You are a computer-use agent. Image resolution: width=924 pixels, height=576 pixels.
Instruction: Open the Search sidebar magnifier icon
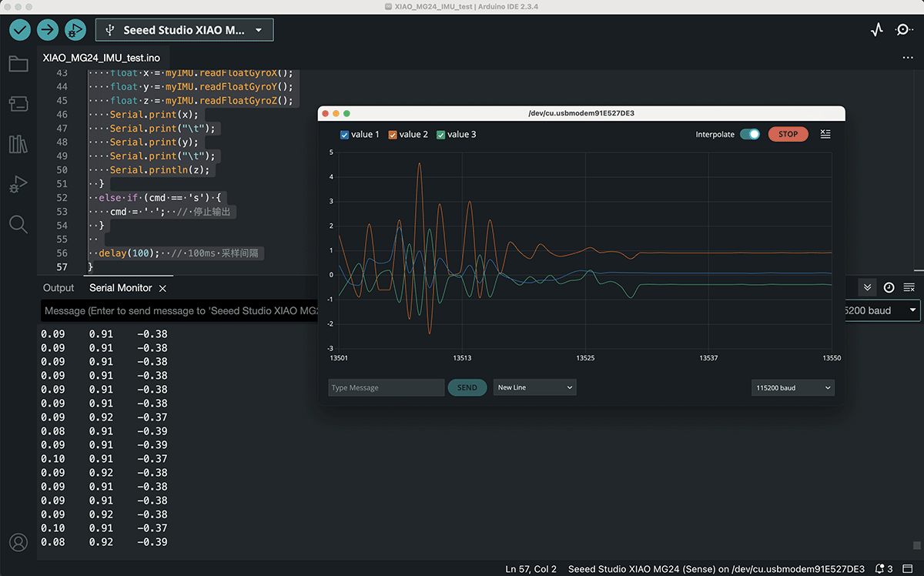click(18, 224)
